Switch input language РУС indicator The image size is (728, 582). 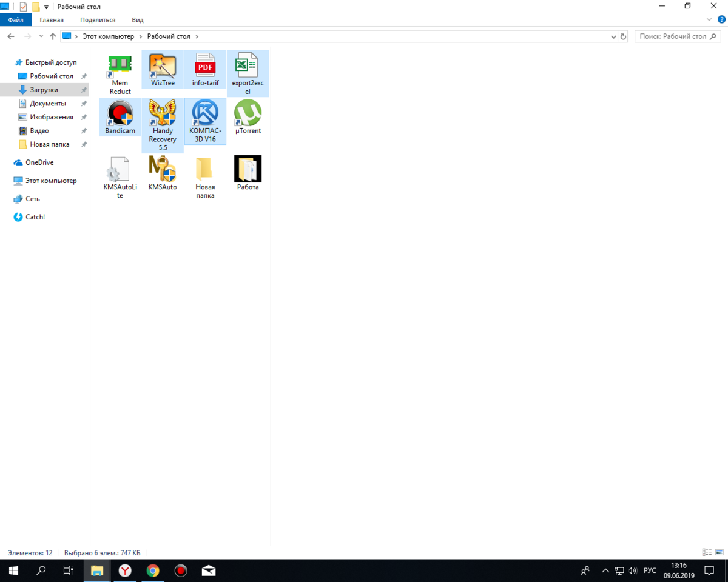(650, 570)
